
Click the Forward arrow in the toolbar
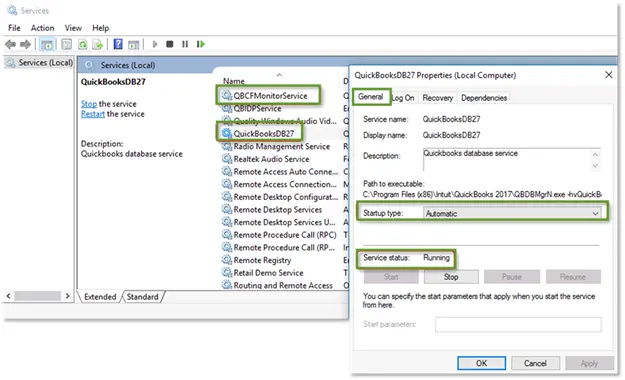click(x=25, y=44)
